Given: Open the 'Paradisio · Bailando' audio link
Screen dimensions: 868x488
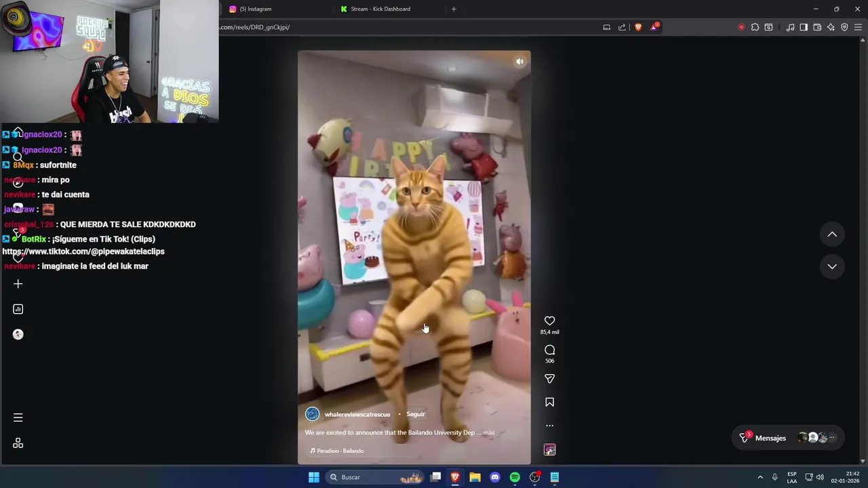Looking at the screenshot, I should click(337, 451).
